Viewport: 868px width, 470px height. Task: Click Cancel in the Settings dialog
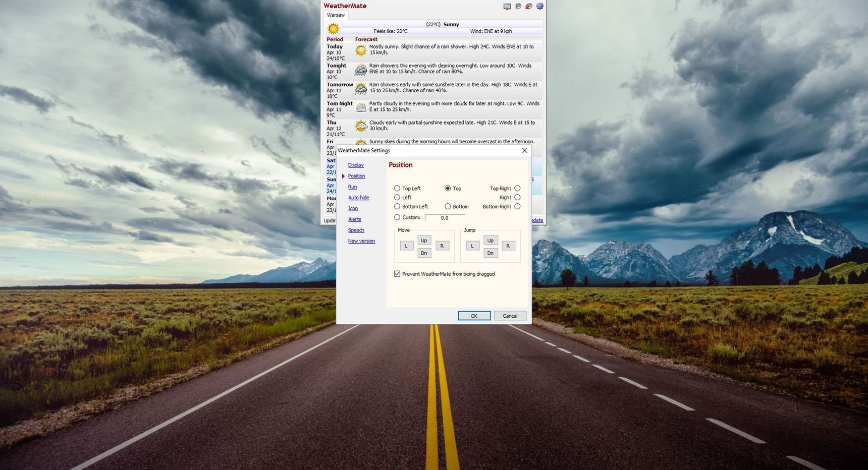coord(510,316)
